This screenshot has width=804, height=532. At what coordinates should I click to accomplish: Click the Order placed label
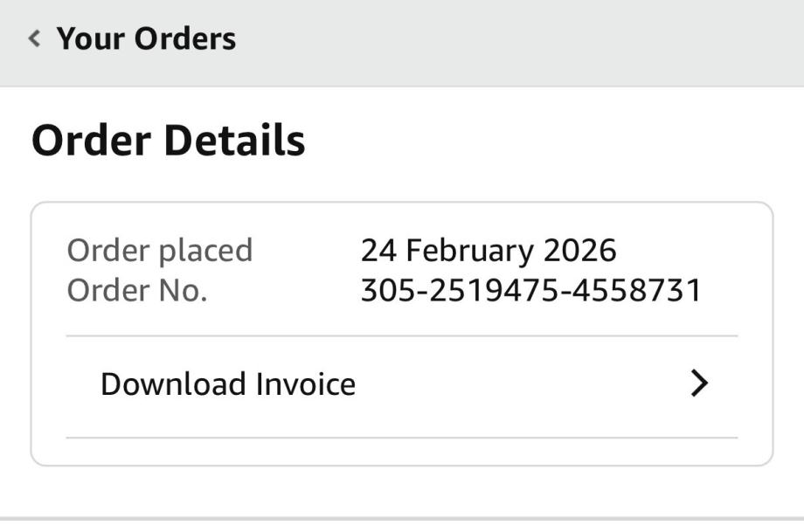point(159,251)
